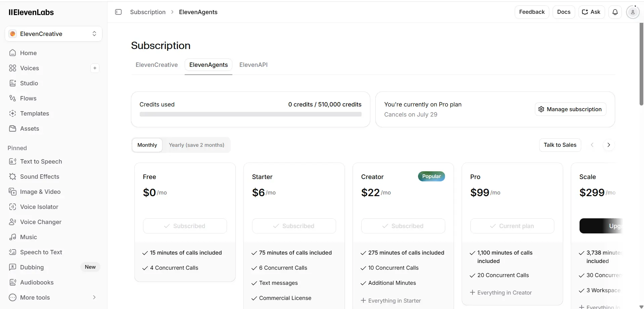Image resolution: width=644 pixels, height=309 pixels.
Task: Click '0 credits / 510,000 credits' text
Action: pyautogui.click(x=325, y=104)
